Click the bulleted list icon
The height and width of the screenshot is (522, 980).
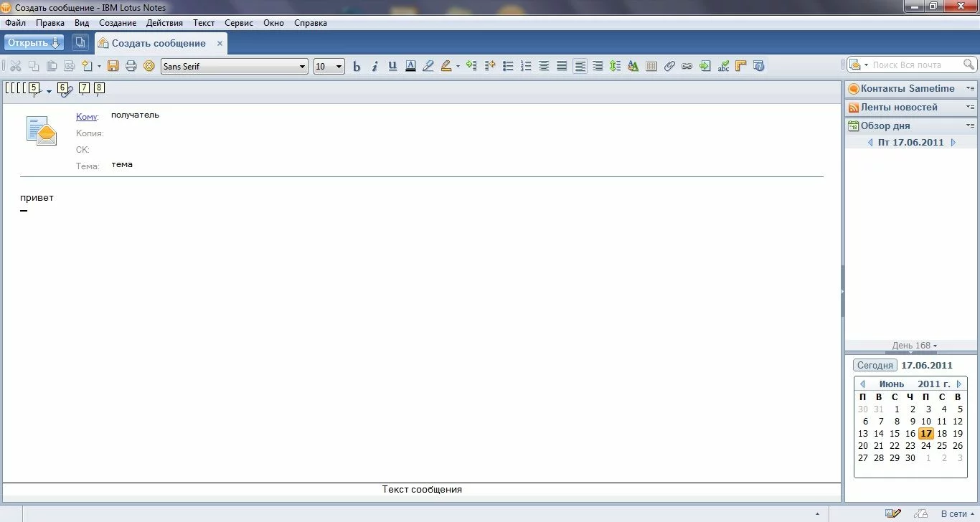click(x=508, y=66)
